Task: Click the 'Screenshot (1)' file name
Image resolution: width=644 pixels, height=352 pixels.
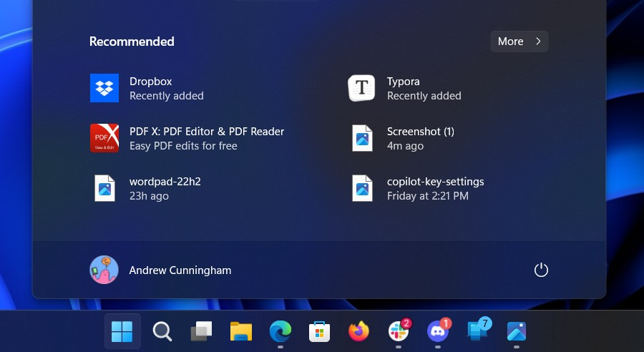Action: [x=421, y=132]
